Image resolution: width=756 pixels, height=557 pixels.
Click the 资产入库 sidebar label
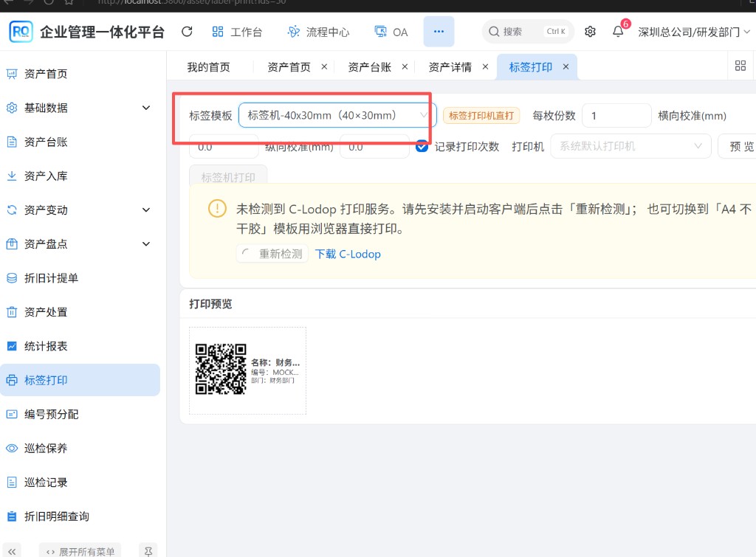pos(46,176)
